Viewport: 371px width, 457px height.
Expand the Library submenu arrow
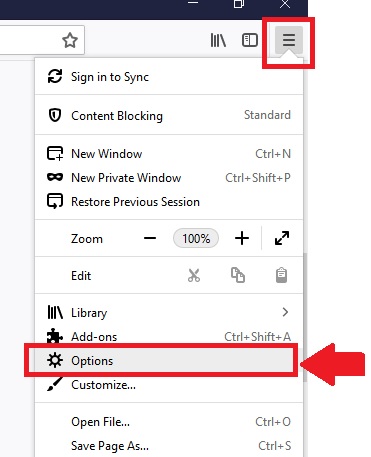tap(285, 312)
